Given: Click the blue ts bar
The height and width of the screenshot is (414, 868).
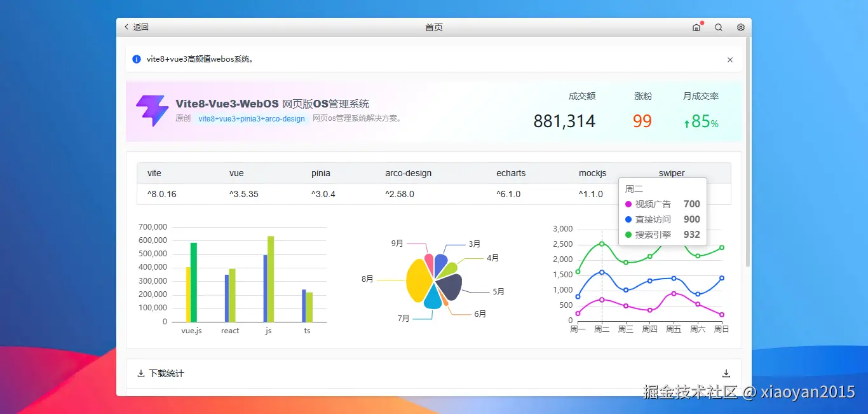Looking at the screenshot, I should tap(304, 306).
